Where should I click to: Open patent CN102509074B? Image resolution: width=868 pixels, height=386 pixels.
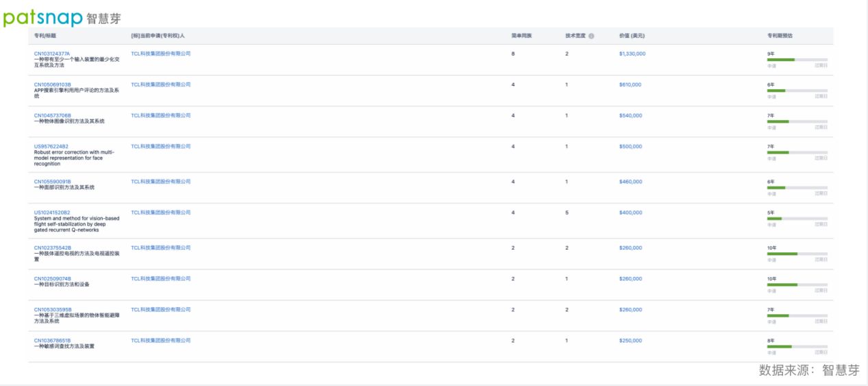tap(53, 278)
